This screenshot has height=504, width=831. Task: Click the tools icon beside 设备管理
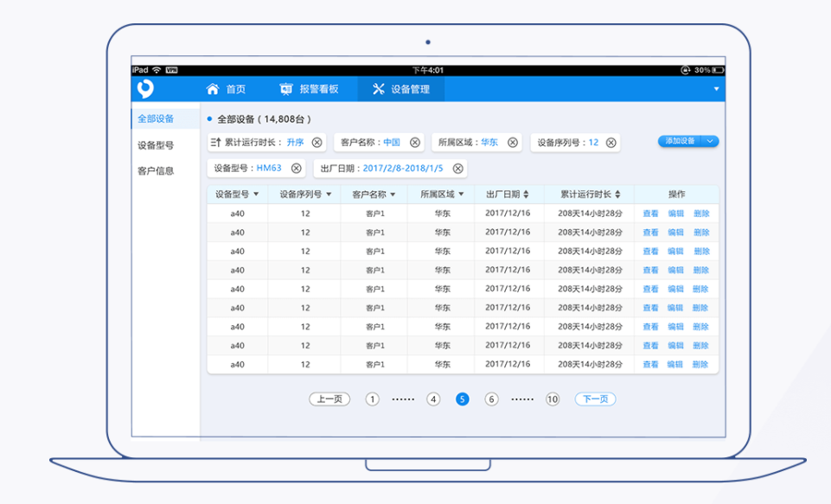click(x=379, y=89)
